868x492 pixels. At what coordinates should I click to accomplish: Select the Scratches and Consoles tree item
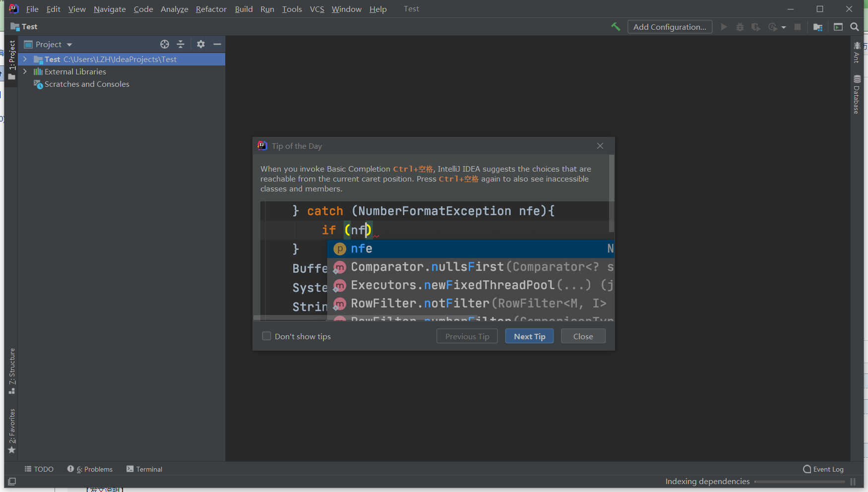[87, 84]
